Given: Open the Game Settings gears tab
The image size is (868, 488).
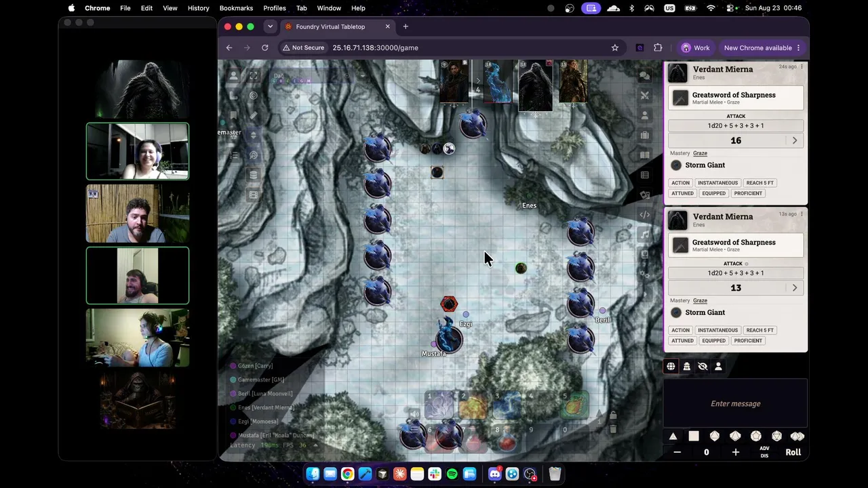Looking at the screenshot, I should coord(645,274).
